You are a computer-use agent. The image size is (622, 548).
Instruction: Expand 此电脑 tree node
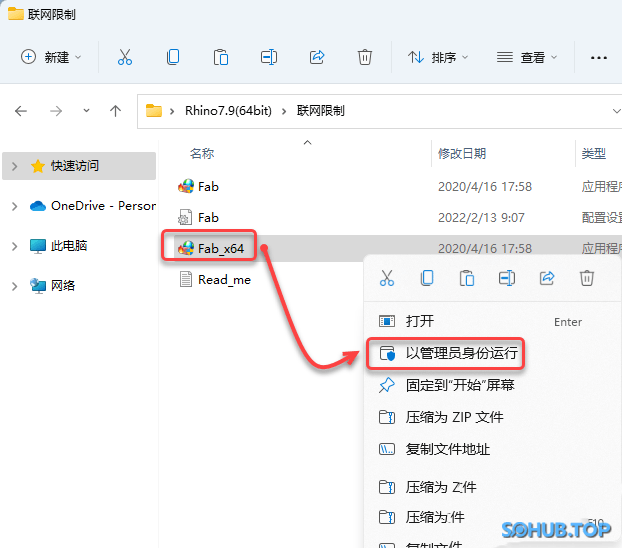tap(15, 246)
